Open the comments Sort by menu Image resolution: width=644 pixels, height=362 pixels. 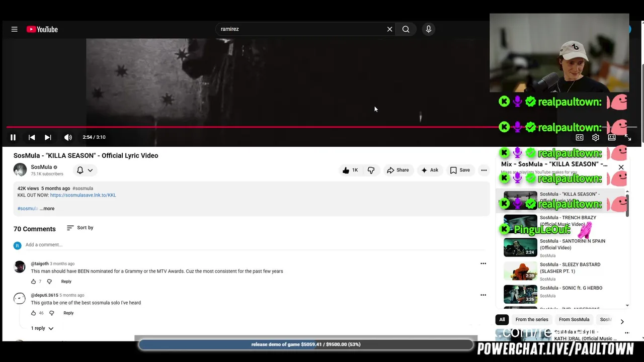click(80, 228)
